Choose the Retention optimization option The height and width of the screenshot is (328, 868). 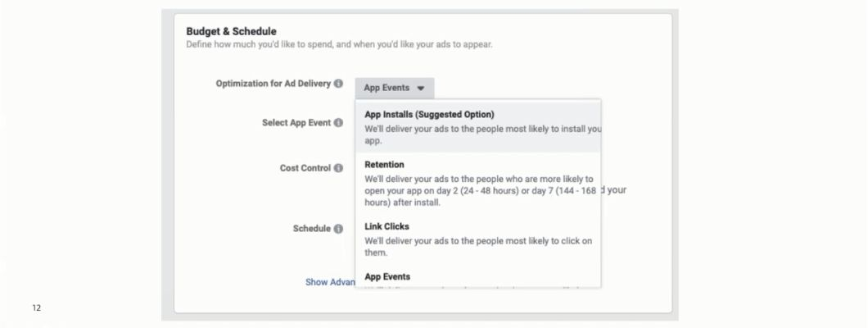pos(478,184)
